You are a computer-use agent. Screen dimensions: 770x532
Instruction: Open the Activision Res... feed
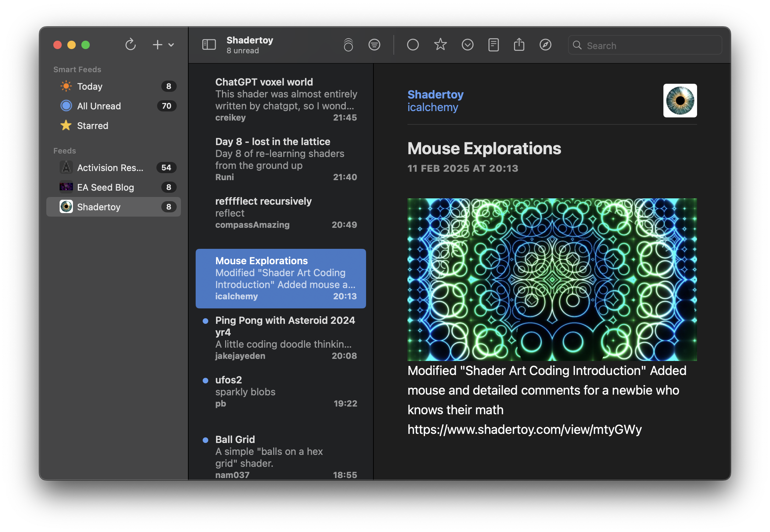(x=114, y=168)
